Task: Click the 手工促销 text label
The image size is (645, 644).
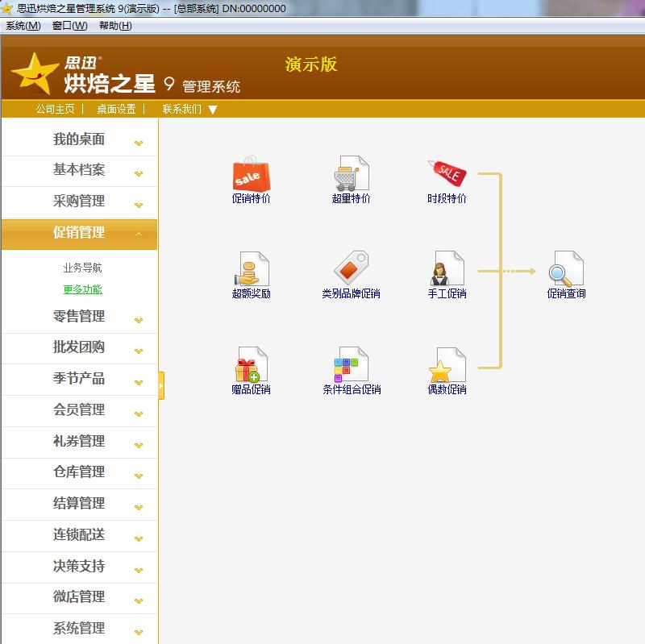Action: coord(447,293)
